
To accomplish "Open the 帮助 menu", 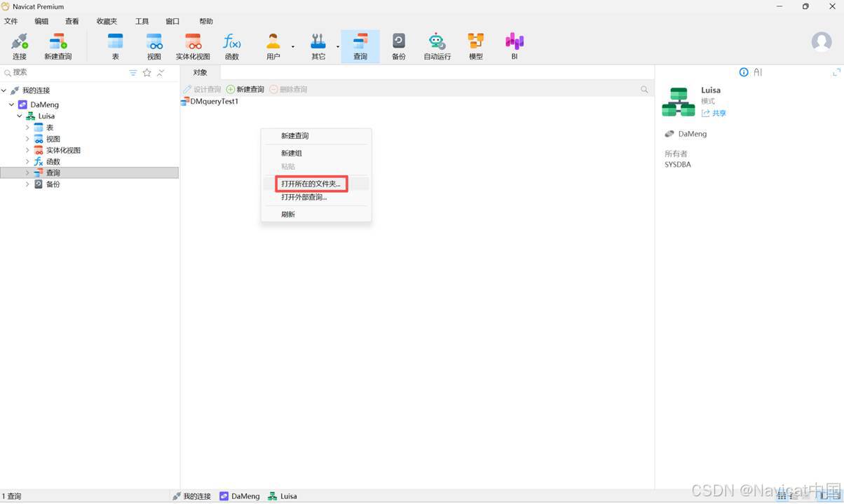I will pos(206,21).
